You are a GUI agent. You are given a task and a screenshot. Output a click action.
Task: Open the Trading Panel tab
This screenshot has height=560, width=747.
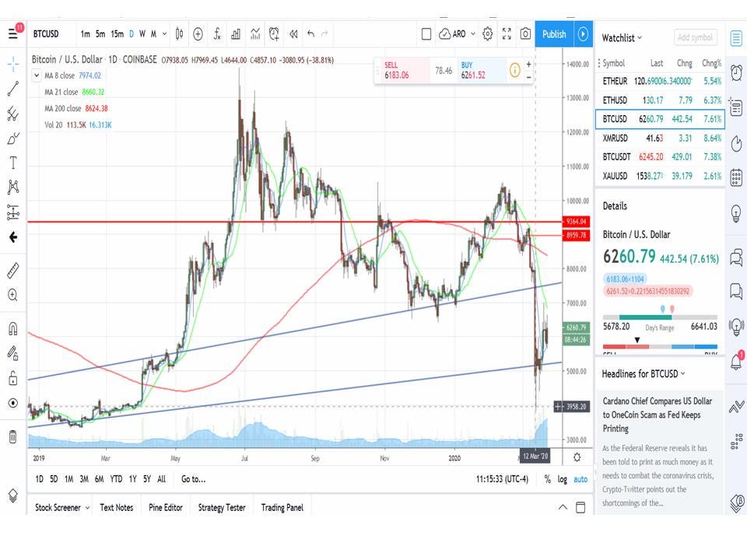tap(282, 508)
